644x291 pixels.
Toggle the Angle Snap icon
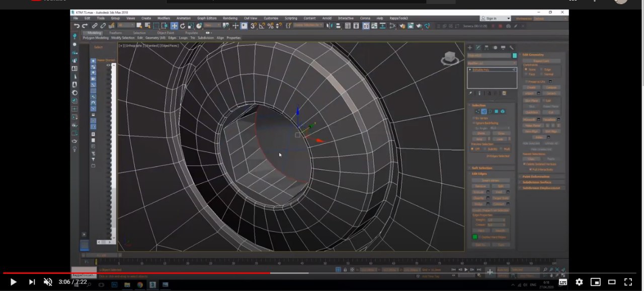262,26
